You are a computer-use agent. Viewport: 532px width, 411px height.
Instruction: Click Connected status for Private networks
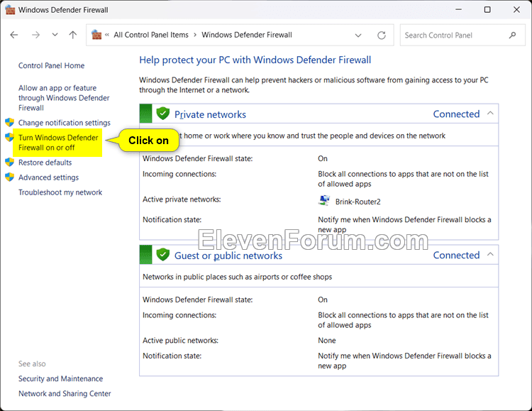[456, 114]
